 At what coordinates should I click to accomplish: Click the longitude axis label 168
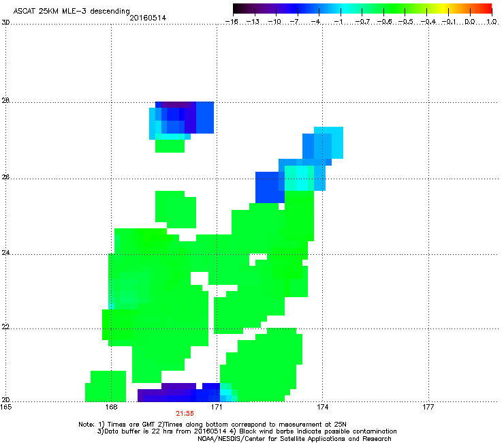click(111, 407)
